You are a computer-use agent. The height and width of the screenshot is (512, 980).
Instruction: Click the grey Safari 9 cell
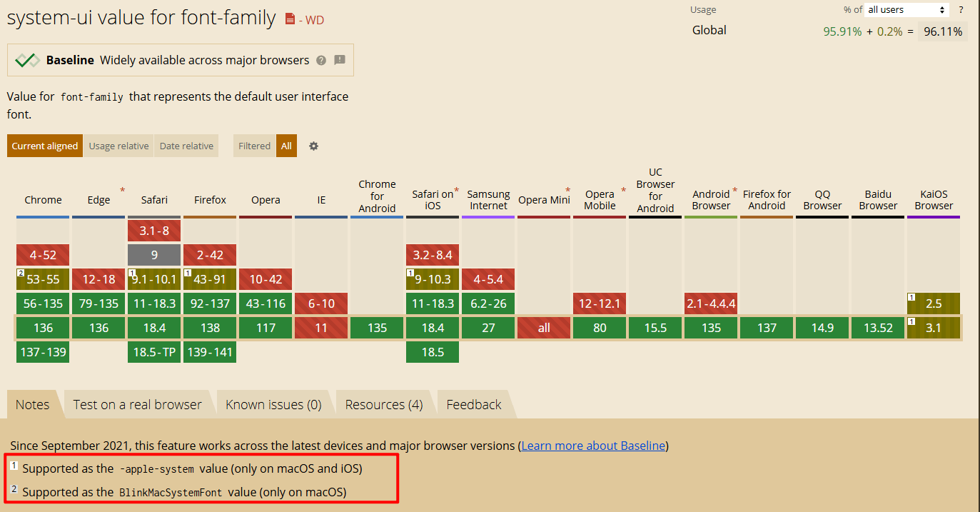[154, 255]
